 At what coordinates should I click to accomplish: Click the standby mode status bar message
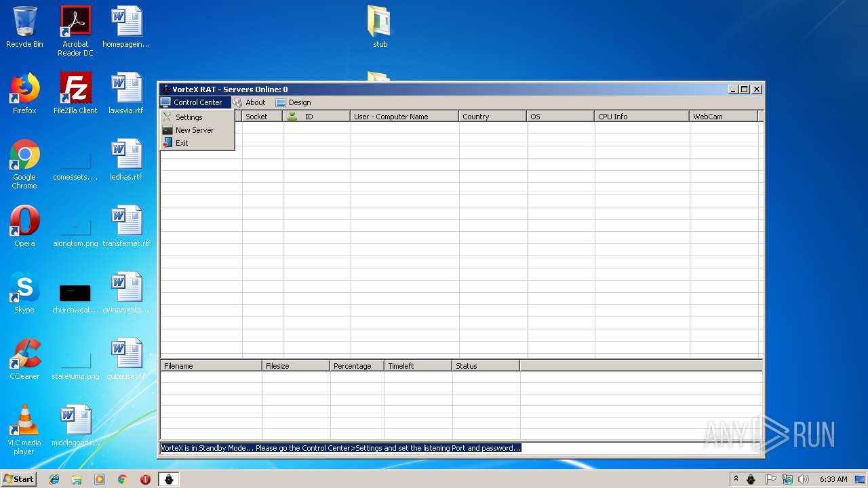click(x=340, y=448)
